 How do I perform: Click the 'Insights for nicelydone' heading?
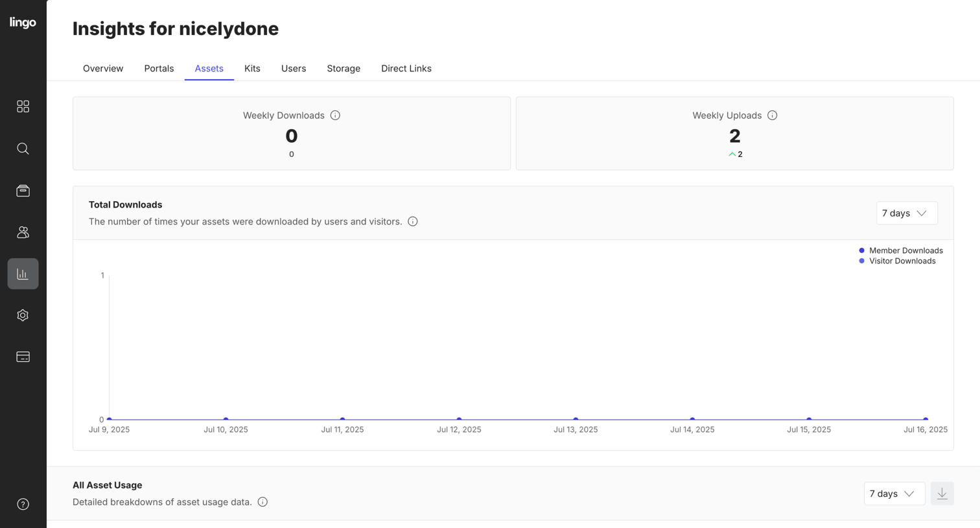[176, 29]
